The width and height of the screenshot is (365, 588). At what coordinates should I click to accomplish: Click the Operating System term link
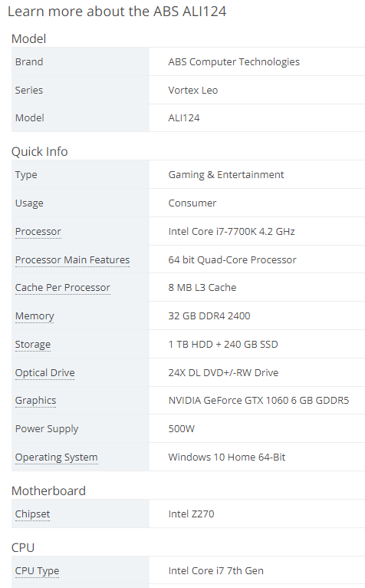click(x=56, y=458)
